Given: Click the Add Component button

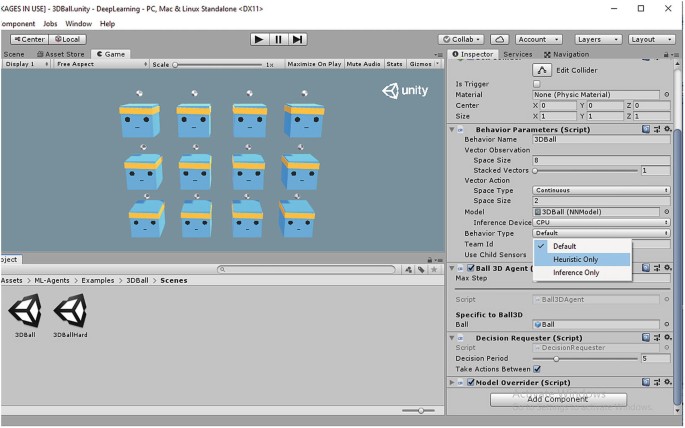Looking at the screenshot, I should click(558, 399).
